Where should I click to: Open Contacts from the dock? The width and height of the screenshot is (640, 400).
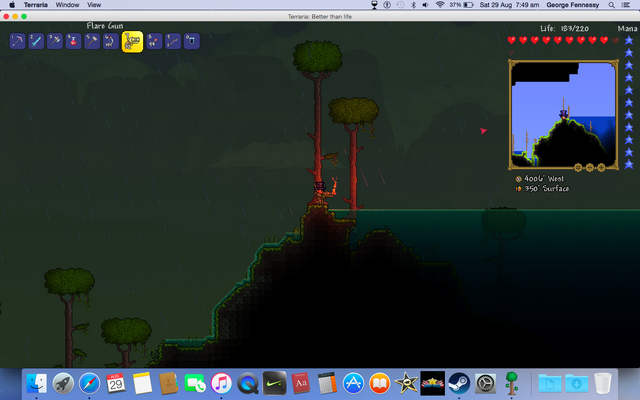[x=169, y=384]
